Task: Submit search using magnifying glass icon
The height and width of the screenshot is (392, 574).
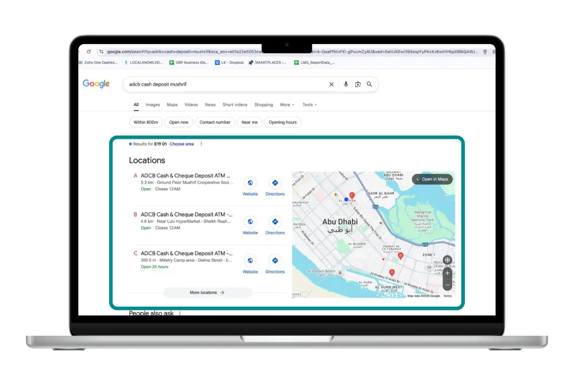Action: [369, 84]
